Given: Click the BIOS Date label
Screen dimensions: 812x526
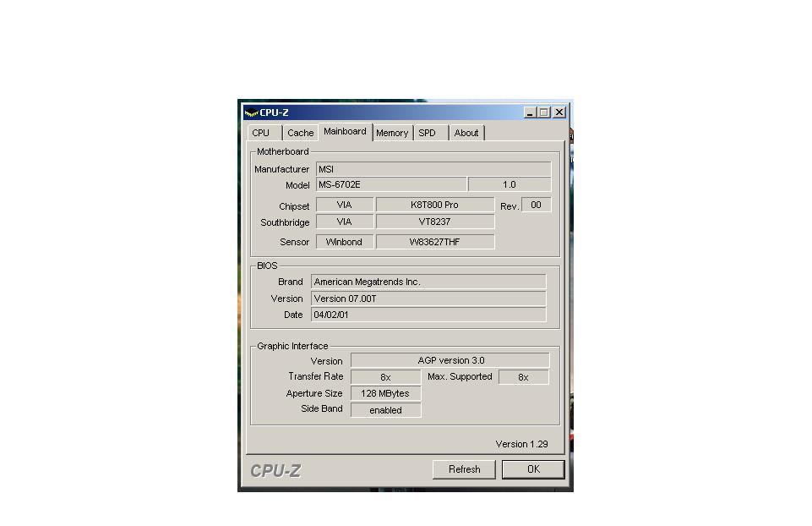Looking at the screenshot, I should (293, 315).
